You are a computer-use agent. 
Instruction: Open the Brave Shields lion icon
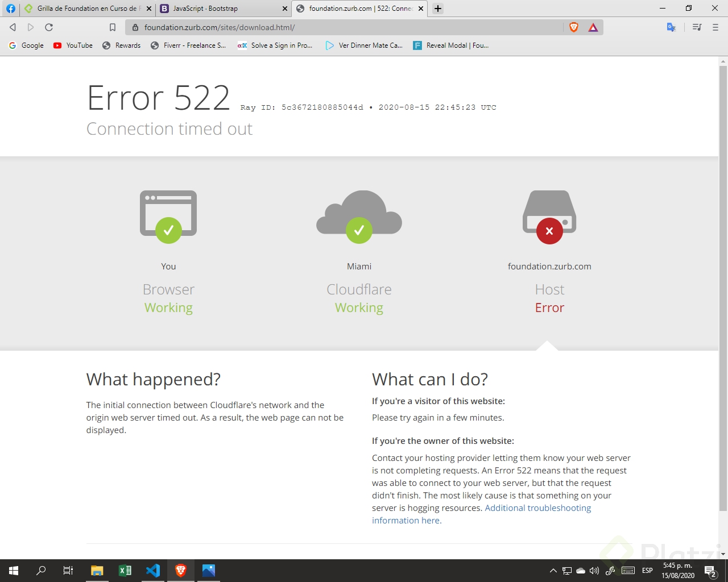click(574, 27)
